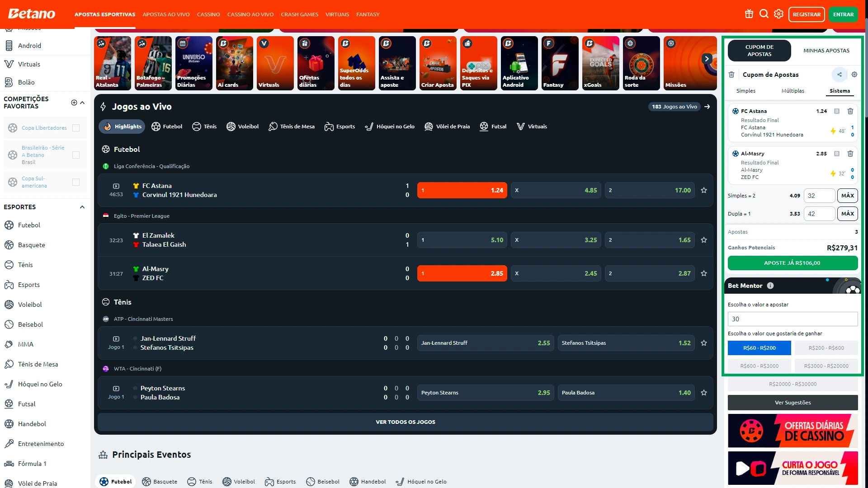Check the Copa Libertadores favorite box
The height and width of the screenshot is (488, 868).
point(76,128)
